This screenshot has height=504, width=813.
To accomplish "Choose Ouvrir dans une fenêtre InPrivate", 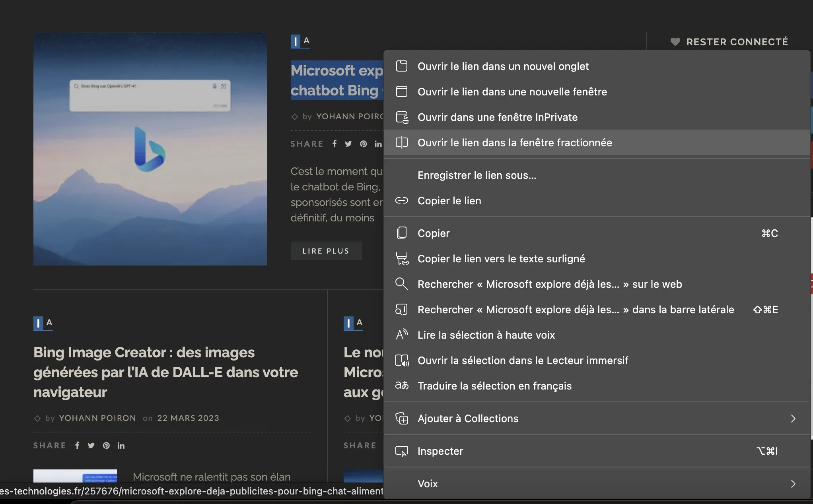I will point(597,117).
